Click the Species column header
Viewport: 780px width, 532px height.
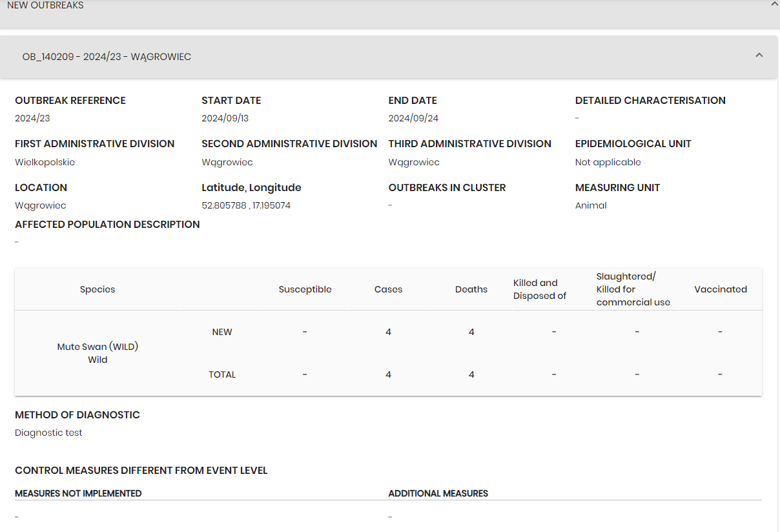click(x=97, y=289)
